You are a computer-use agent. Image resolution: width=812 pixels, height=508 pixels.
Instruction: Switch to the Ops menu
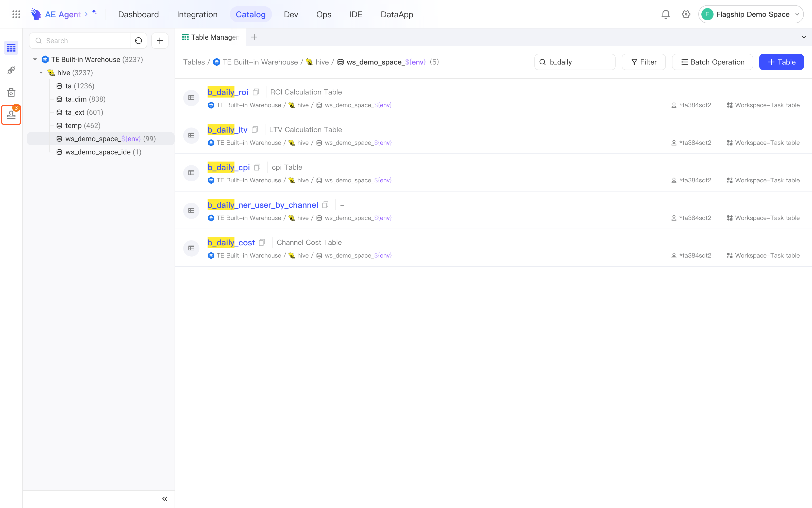coord(324,14)
